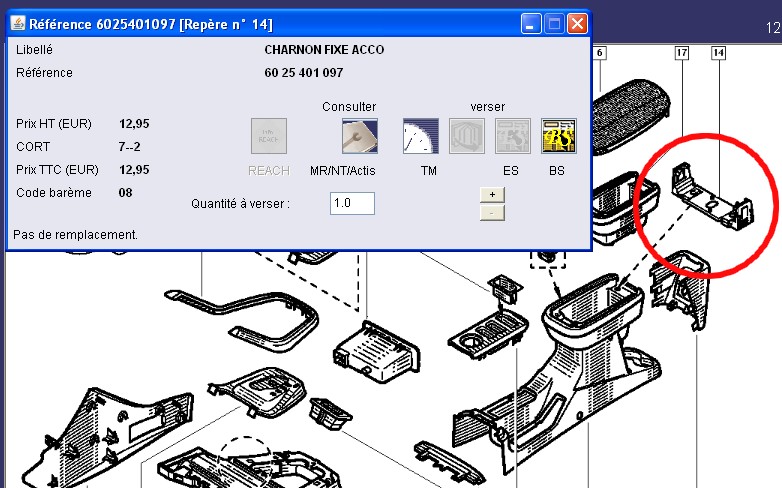Click the TM labor time clock icon
The width and height of the screenshot is (782, 488).
[421, 136]
